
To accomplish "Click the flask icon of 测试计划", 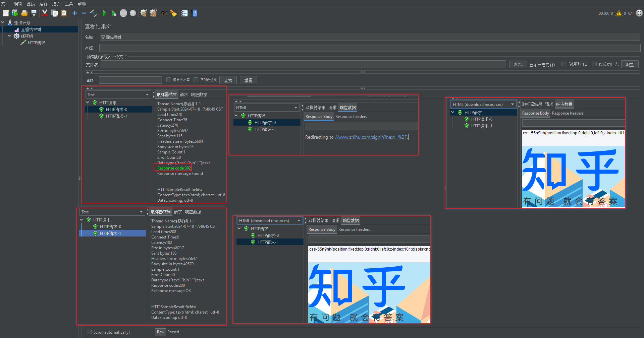I will [x=10, y=23].
